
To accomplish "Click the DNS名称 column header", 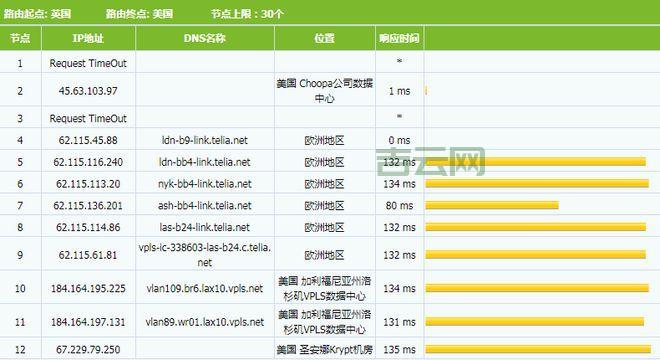I will [205, 38].
